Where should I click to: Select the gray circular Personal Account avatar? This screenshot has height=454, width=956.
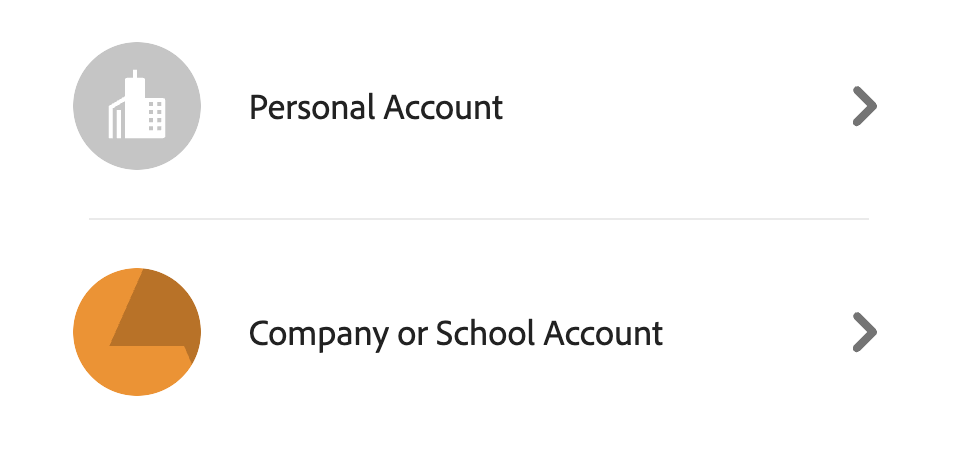pos(137,106)
